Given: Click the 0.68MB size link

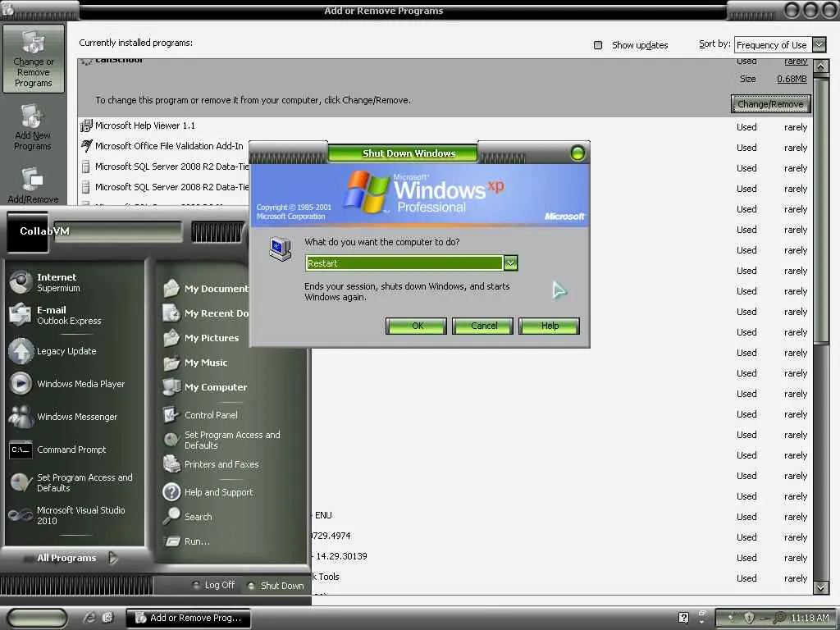Looking at the screenshot, I should (x=792, y=79).
